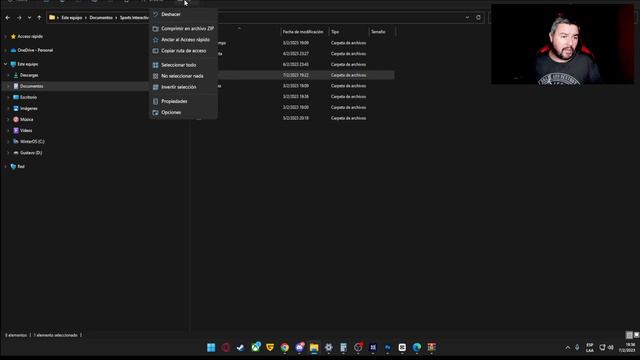The width and height of the screenshot is (640, 360).
Task: Open Propiedades from the menu
Action: [183, 101]
